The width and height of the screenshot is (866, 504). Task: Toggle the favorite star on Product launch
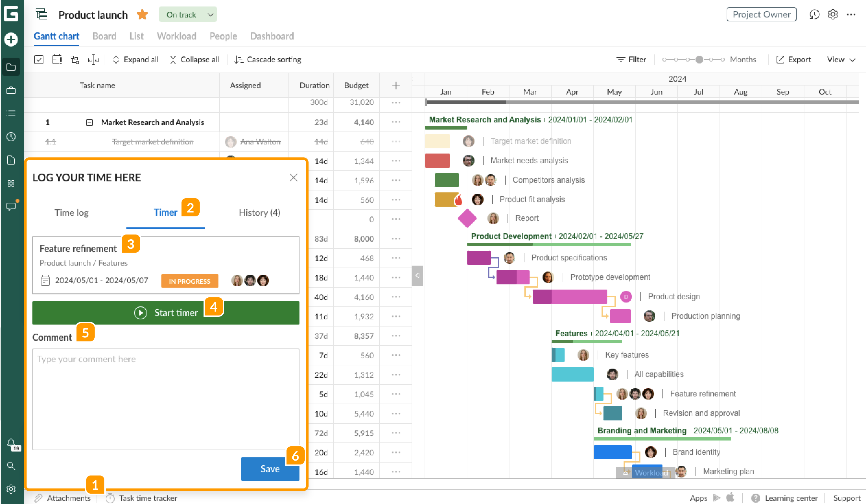click(142, 15)
